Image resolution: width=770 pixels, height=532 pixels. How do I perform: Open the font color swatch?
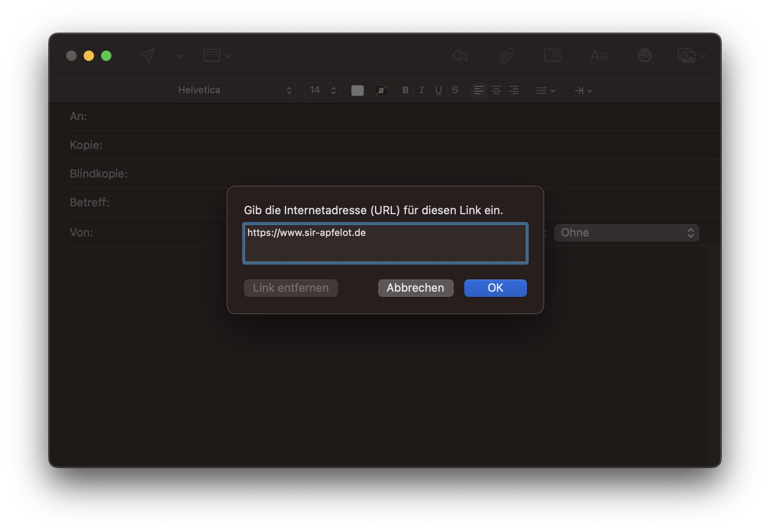(357, 90)
